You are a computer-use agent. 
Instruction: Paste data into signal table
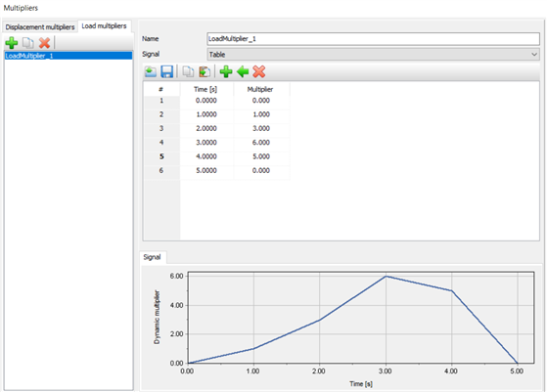pyautogui.click(x=205, y=71)
